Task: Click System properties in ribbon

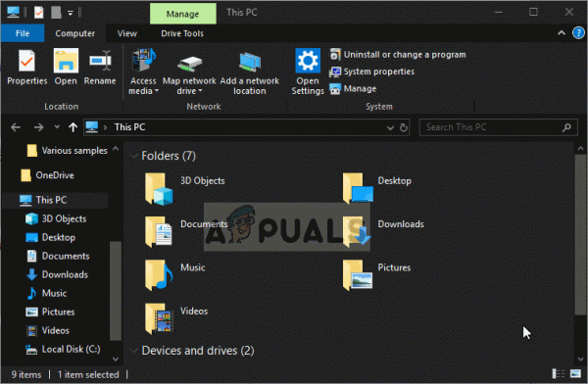Action: (372, 72)
